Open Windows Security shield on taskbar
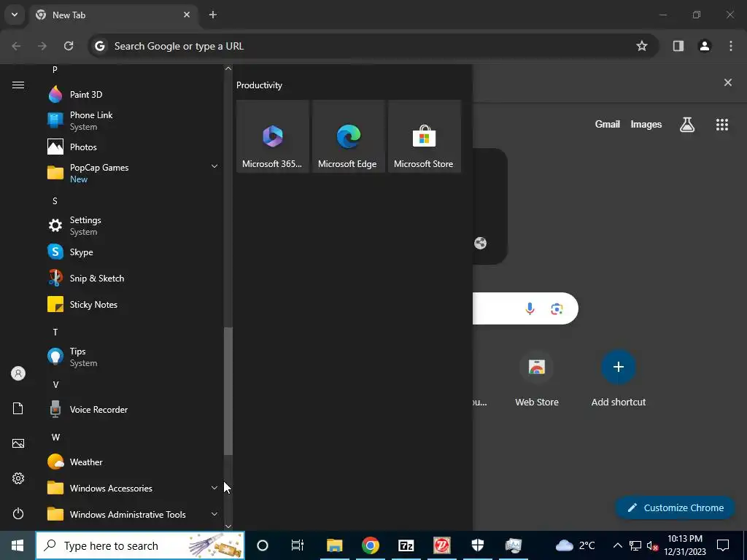Viewport: 747px width, 560px height. (477, 545)
